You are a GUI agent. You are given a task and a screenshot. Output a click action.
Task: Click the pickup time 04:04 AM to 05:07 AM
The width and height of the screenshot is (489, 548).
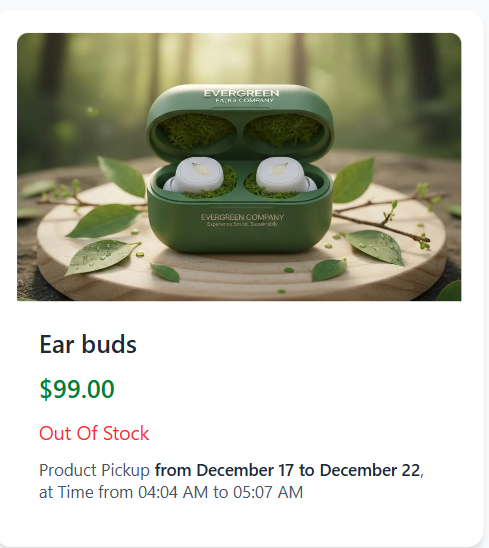coord(220,492)
